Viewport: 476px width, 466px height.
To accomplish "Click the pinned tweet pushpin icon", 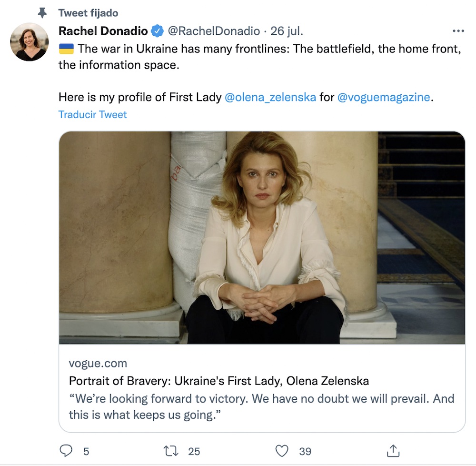I will [43, 12].
